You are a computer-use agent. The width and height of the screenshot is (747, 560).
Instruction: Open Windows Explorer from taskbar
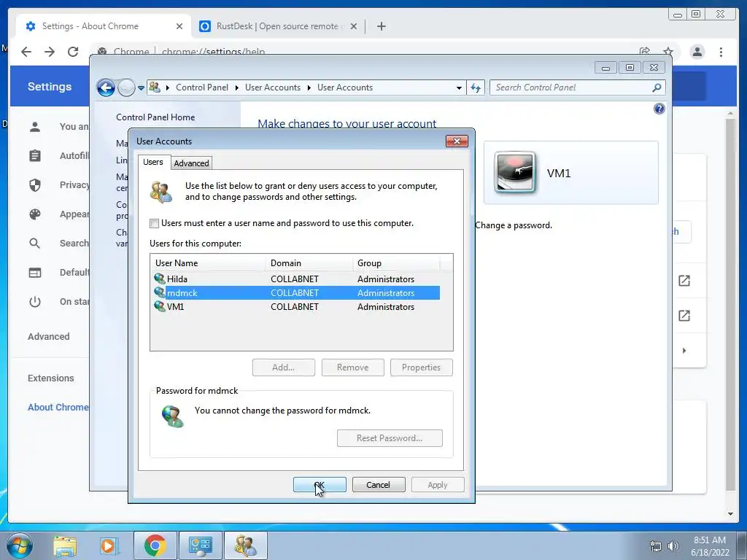click(x=65, y=545)
